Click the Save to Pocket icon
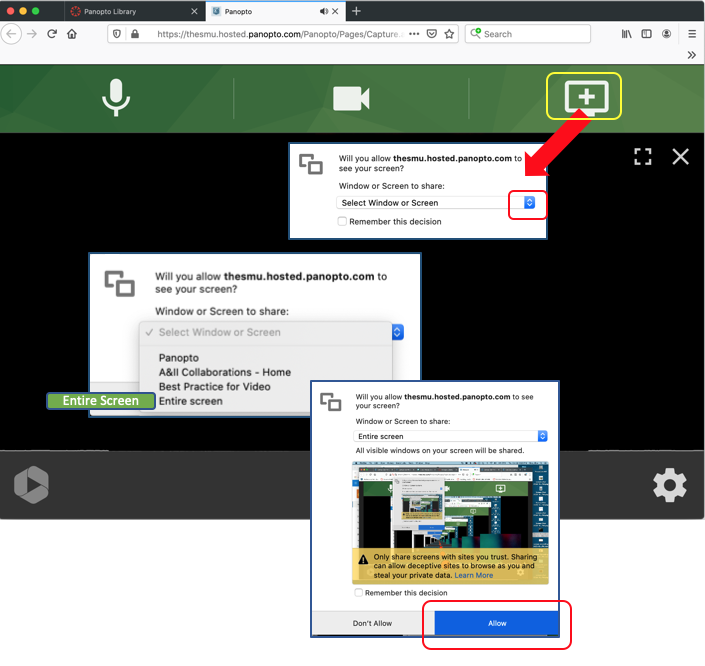Screen dimensions: 705x666 point(432,34)
